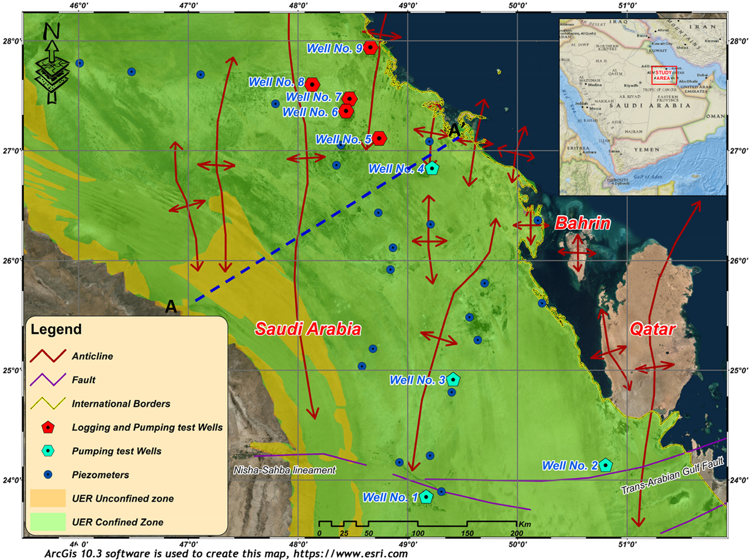Click the red STUDY AREA box on inset map
This screenshot has width=749, height=560.
(664, 75)
